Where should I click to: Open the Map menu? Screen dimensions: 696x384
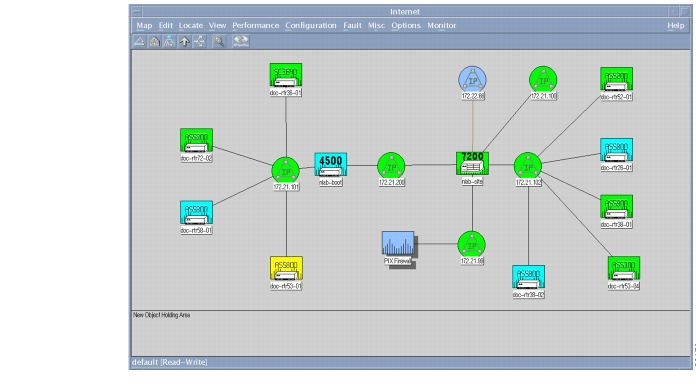144,25
